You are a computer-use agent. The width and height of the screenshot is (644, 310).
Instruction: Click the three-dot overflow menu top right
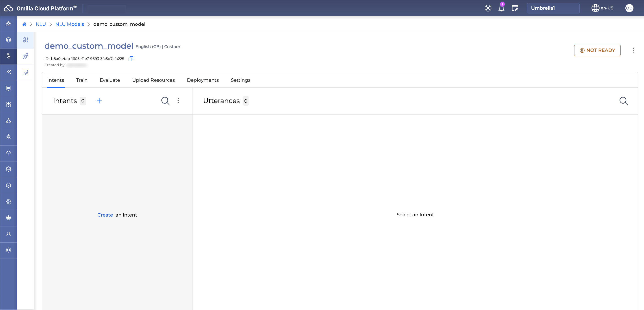[x=634, y=50]
